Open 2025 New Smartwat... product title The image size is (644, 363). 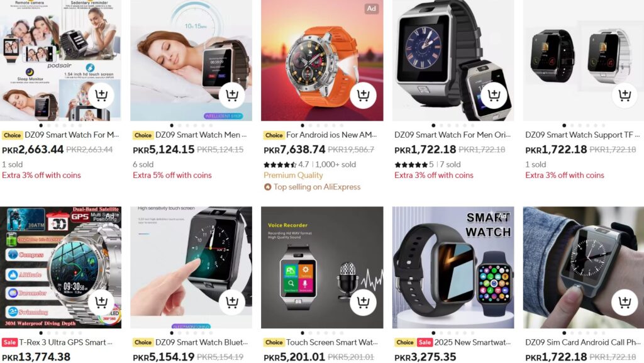pyautogui.click(x=473, y=342)
